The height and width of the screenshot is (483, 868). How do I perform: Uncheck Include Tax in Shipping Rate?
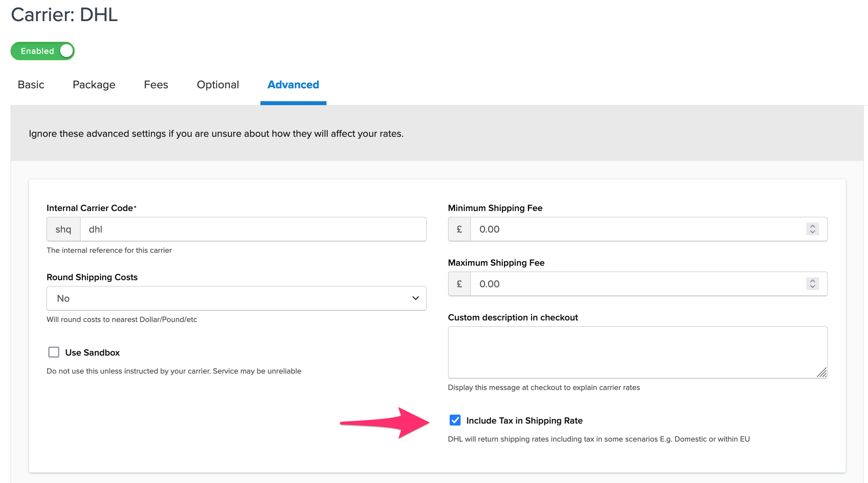pyautogui.click(x=455, y=420)
